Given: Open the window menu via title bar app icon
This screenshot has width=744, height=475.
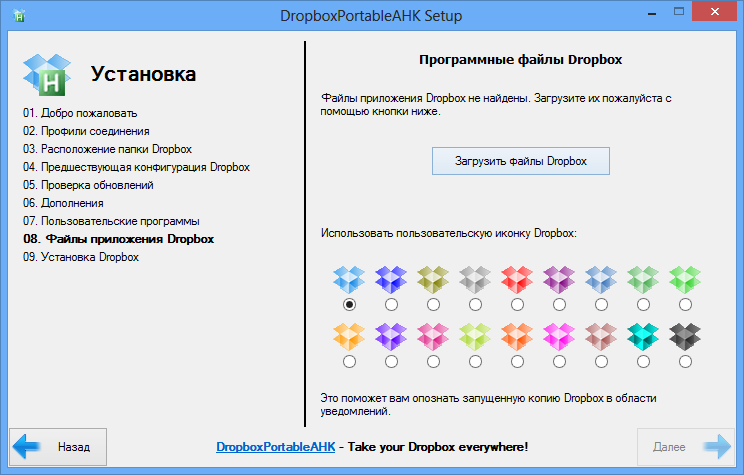Looking at the screenshot, I should (x=19, y=15).
